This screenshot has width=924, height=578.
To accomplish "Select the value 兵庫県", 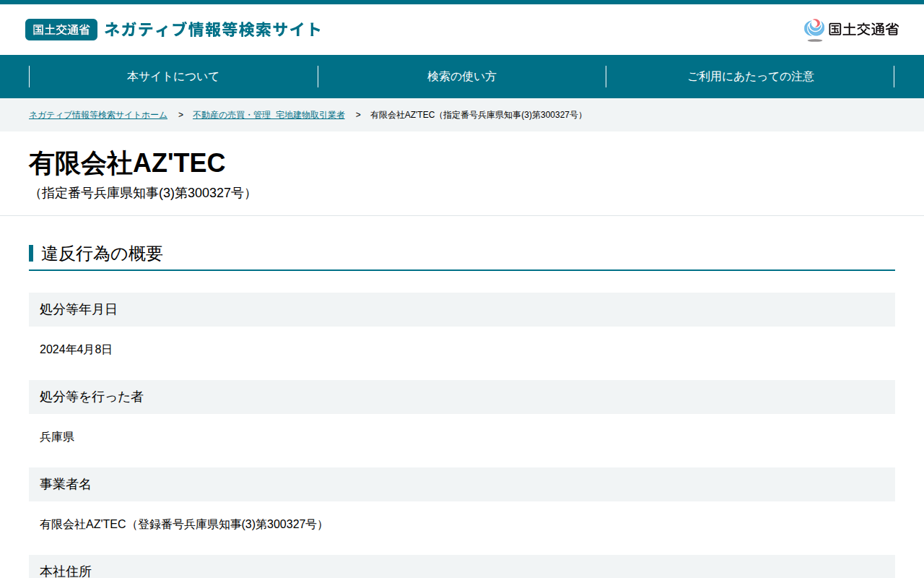I will click(57, 437).
